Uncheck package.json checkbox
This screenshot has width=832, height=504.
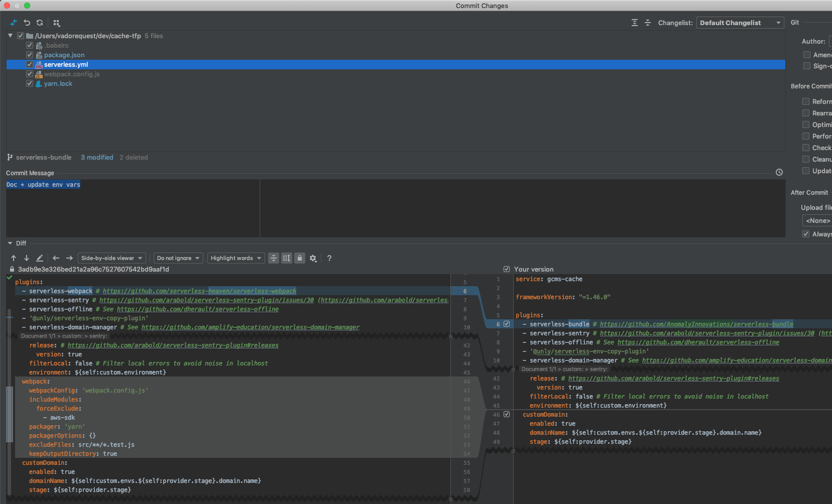(30, 55)
